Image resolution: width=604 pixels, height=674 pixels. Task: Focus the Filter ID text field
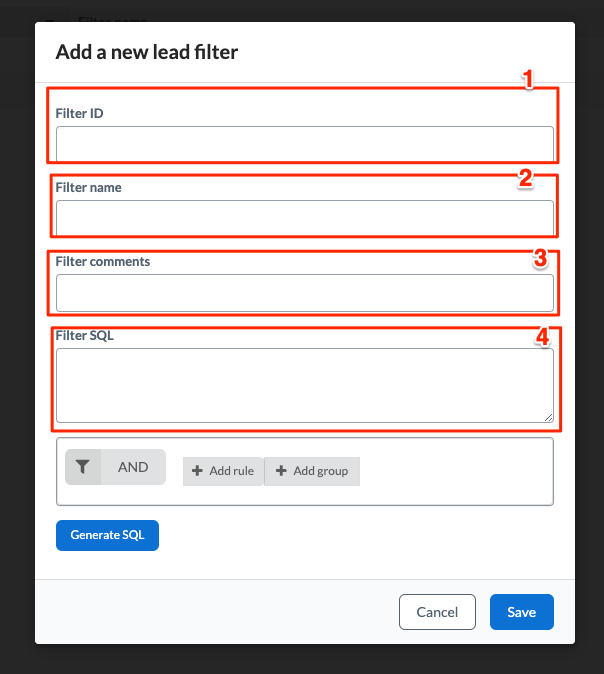click(305, 144)
